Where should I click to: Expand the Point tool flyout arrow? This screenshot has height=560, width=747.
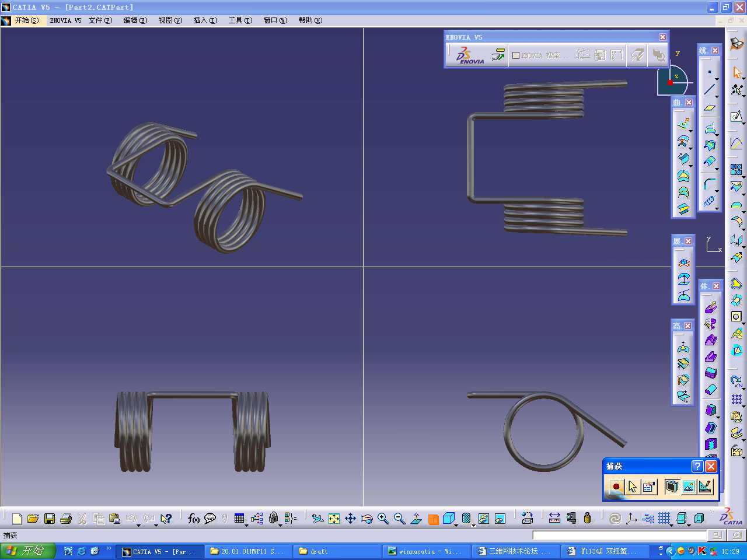717,79
